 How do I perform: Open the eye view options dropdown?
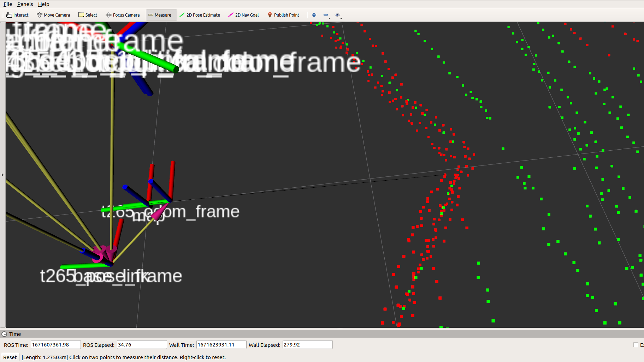tap(338, 15)
